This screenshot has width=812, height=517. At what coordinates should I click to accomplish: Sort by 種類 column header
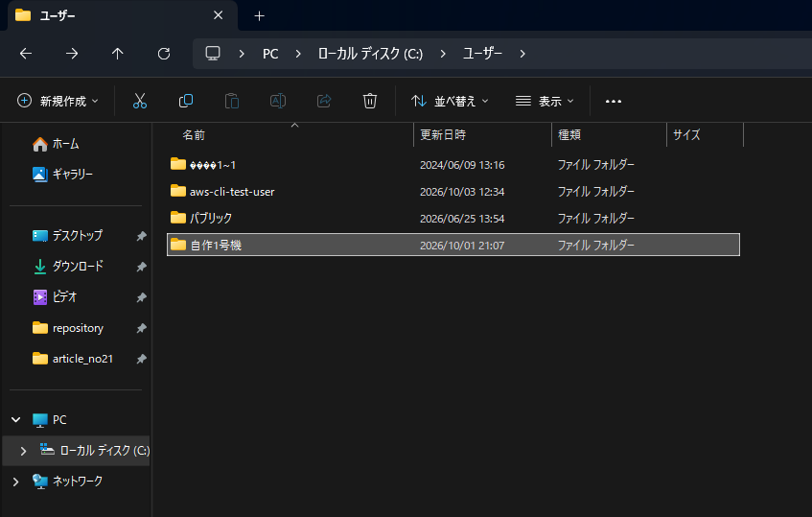(x=569, y=135)
